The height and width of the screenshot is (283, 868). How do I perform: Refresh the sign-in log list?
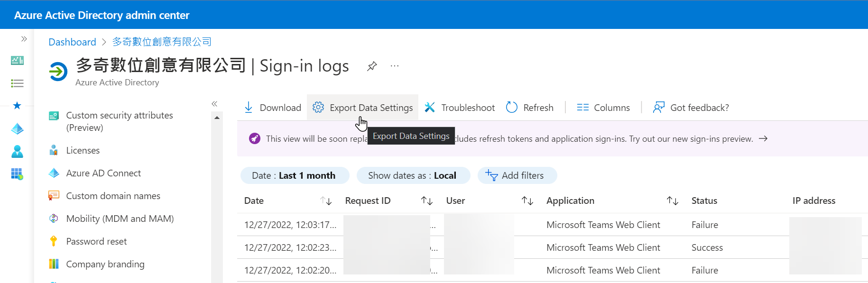click(529, 108)
